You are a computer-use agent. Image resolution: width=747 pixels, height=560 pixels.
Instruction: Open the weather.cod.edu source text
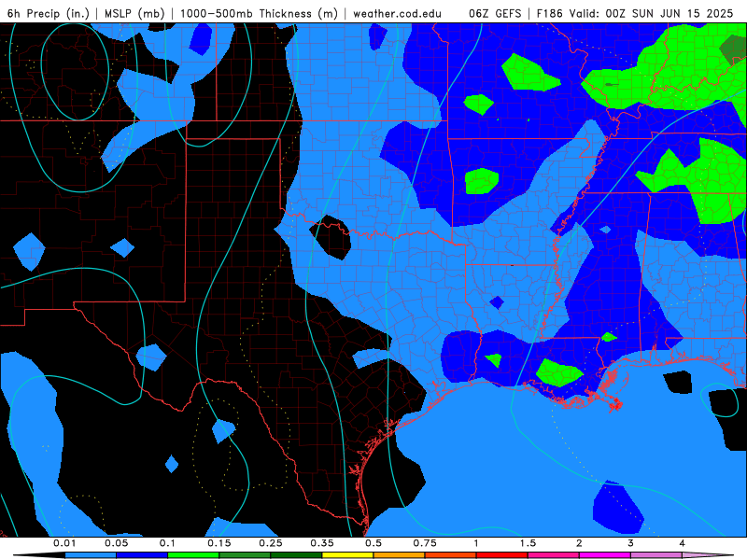(397, 13)
